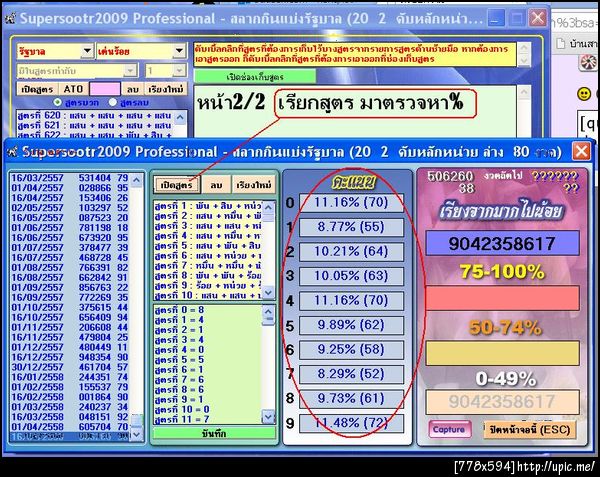The height and width of the screenshot is (477, 600).
Task: Click the green บันทึก save button
Action: tap(214, 433)
